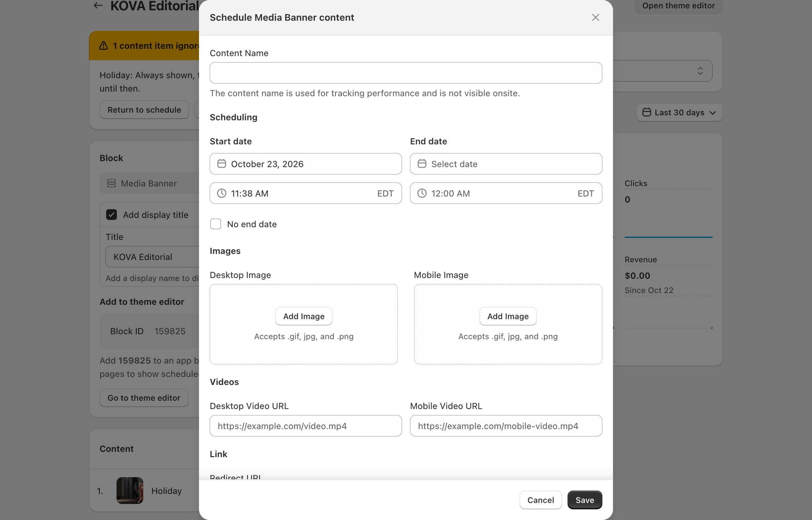
Task: Save the scheduled banner content
Action: click(x=585, y=500)
